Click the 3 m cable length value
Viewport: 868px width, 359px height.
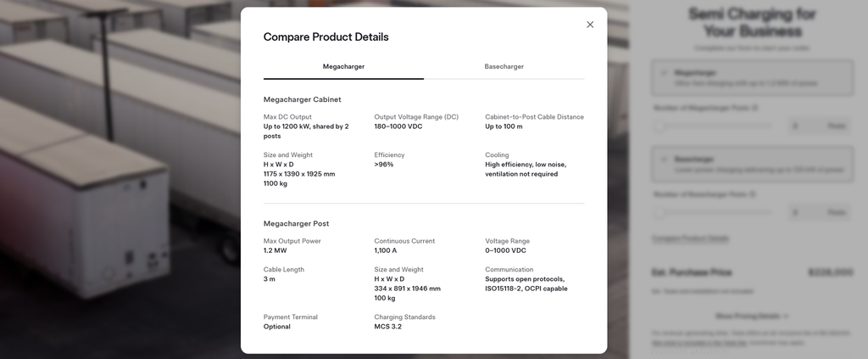[269, 279]
